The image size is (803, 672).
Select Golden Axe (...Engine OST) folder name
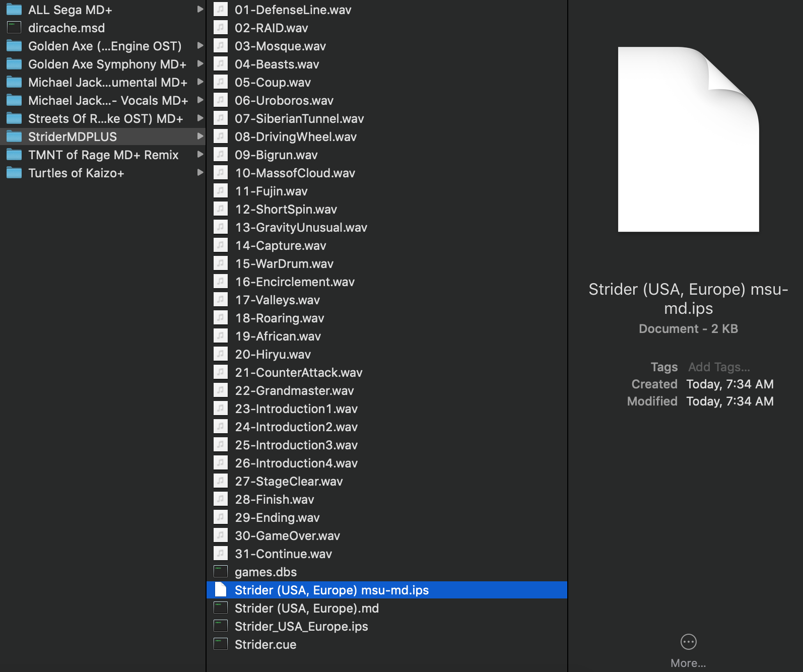[105, 46]
